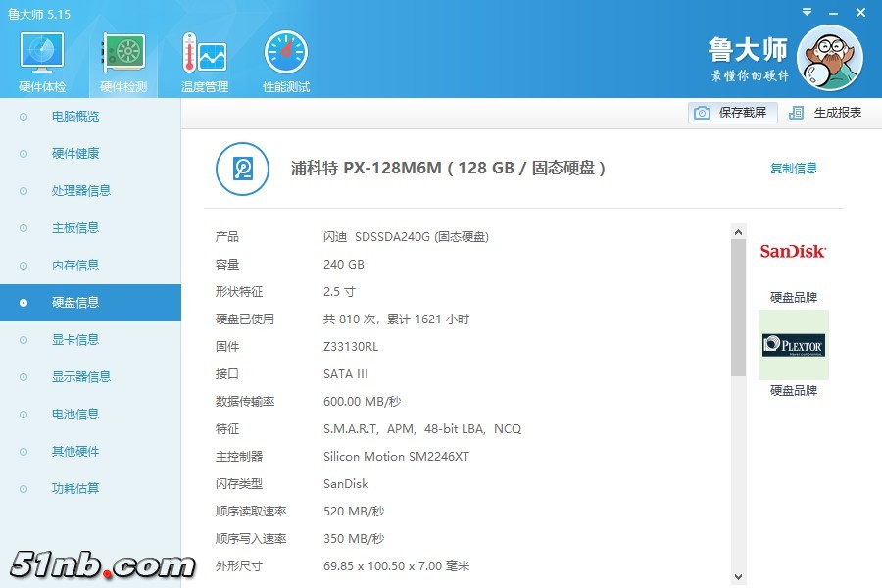Click the bullet icon next to 功耗估算
The image size is (882, 588).
coord(24,488)
